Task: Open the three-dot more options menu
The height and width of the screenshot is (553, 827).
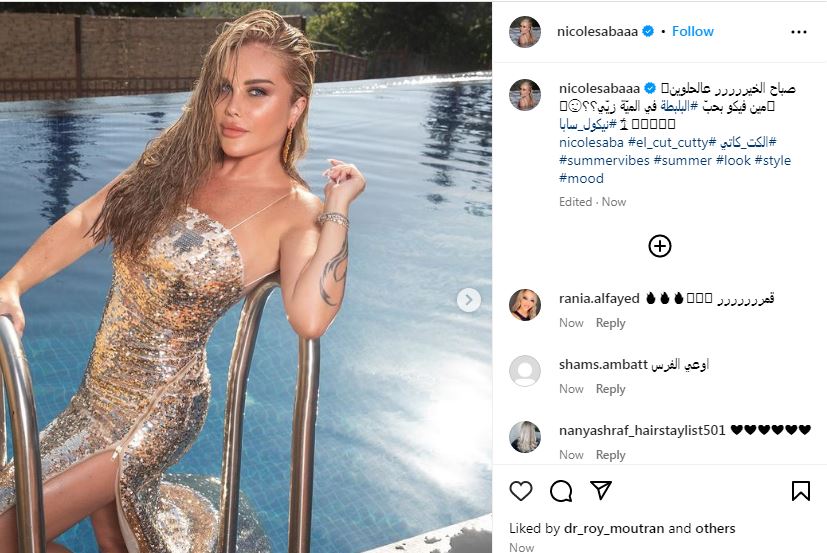Action: click(798, 32)
